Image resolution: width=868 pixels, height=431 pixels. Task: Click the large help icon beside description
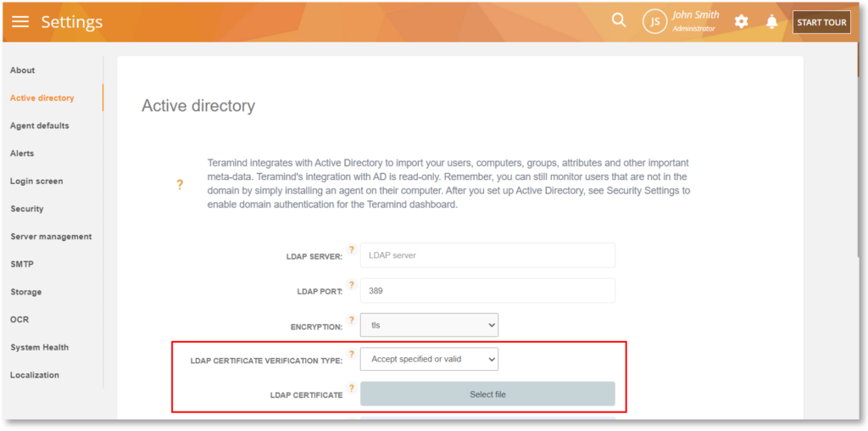click(x=180, y=184)
